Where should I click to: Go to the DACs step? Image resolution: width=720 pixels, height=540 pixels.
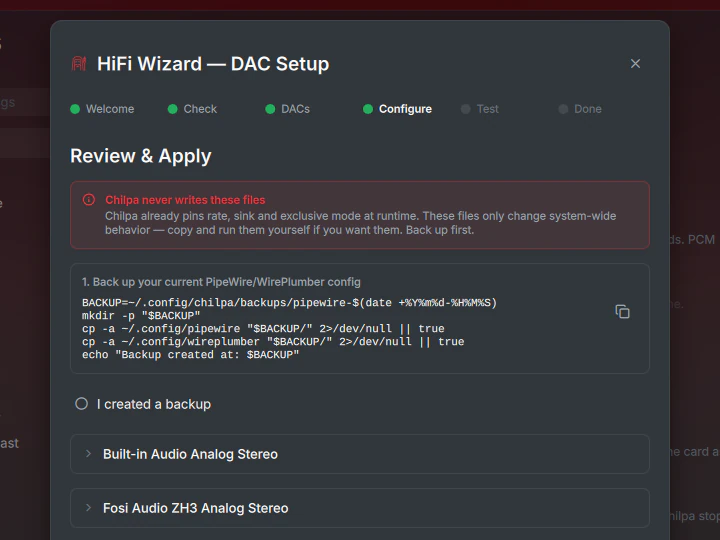point(288,109)
